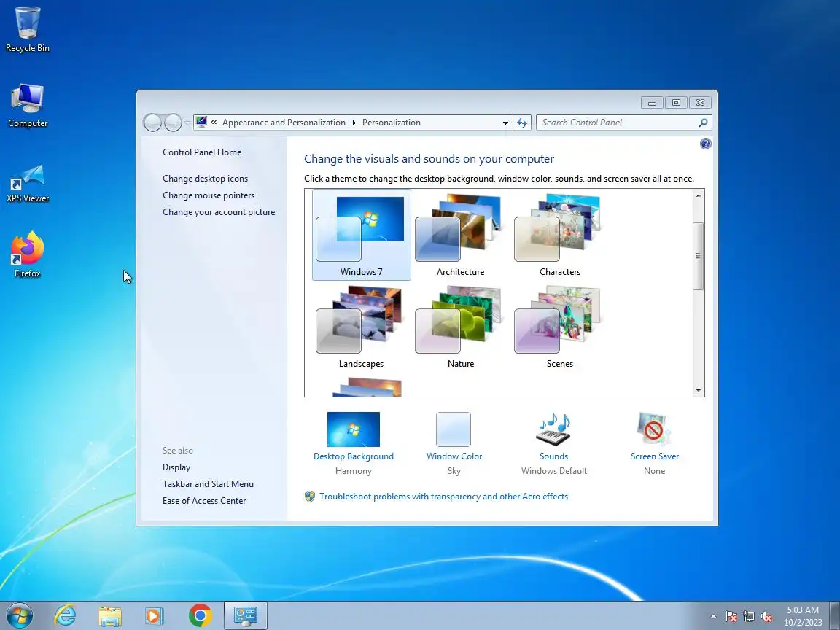Select the Architecture theme

460,235
